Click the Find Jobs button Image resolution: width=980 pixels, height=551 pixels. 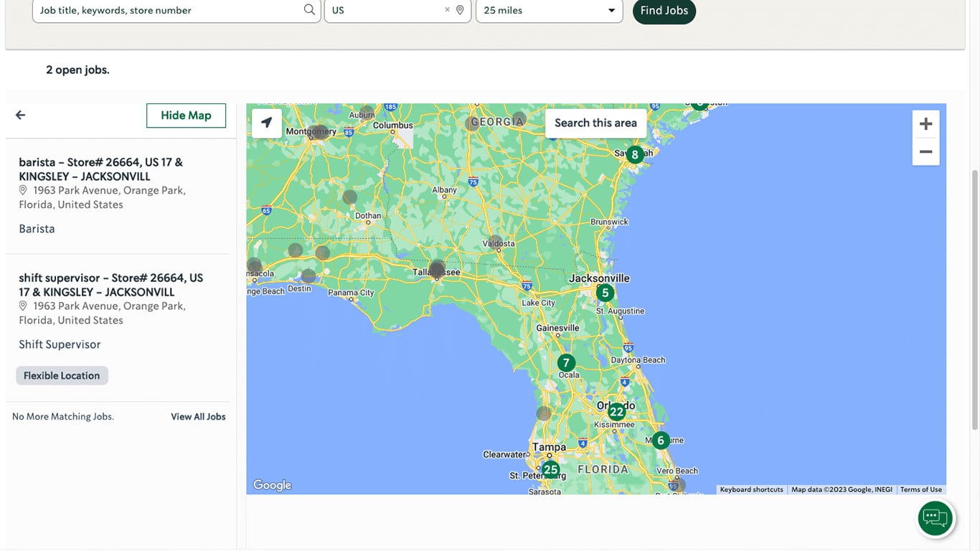pos(664,11)
